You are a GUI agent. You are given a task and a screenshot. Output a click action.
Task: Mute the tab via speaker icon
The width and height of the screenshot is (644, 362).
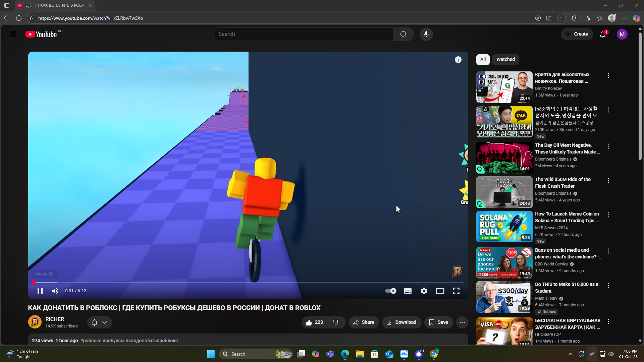29,5
